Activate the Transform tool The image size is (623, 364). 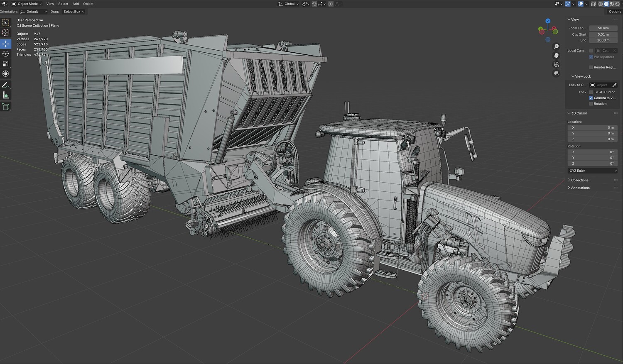(x=6, y=73)
